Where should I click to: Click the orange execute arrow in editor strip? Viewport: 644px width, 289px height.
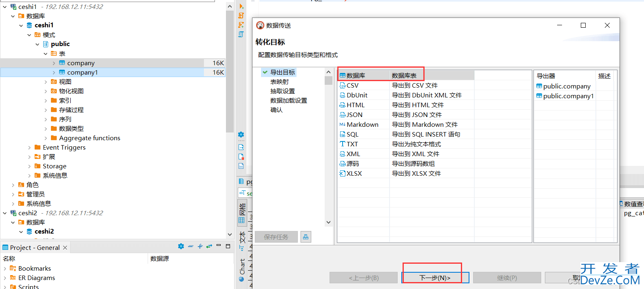[241, 6]
